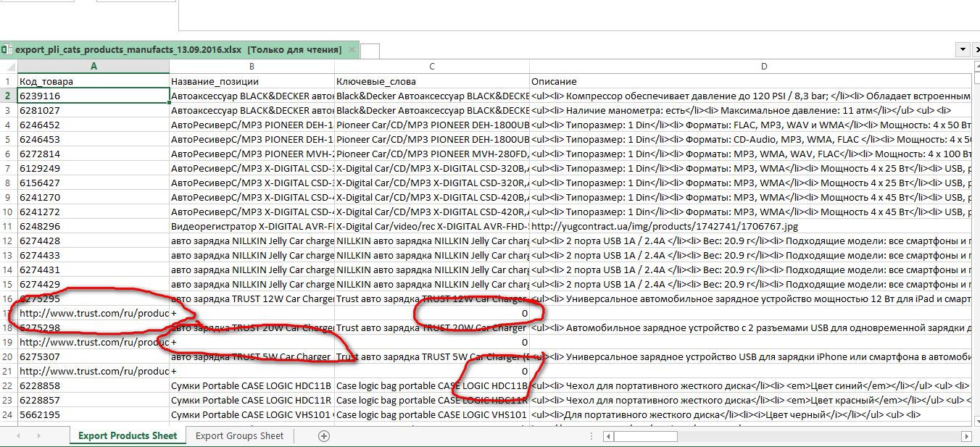Select column A header

94,66
